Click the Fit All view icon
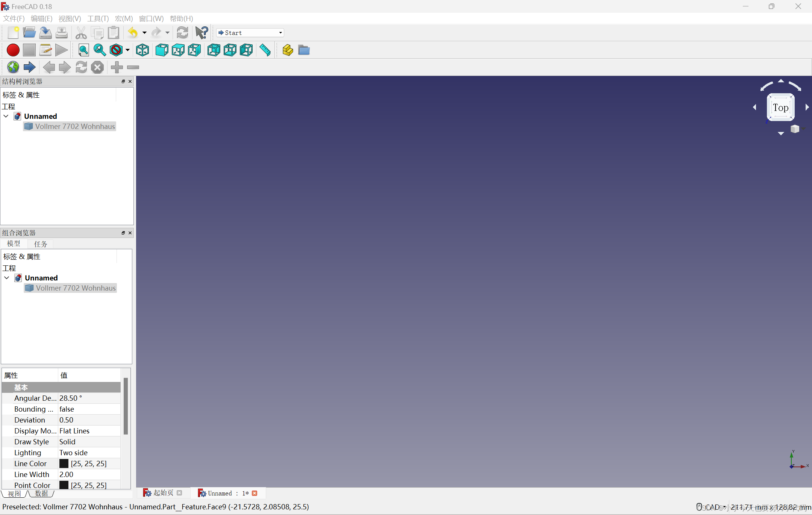Screen dimensions: 812x515 (83, 50)
